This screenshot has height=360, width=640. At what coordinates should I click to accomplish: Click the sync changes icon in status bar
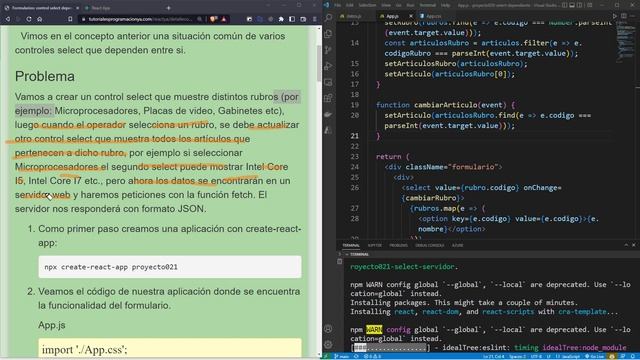[356, 356]
